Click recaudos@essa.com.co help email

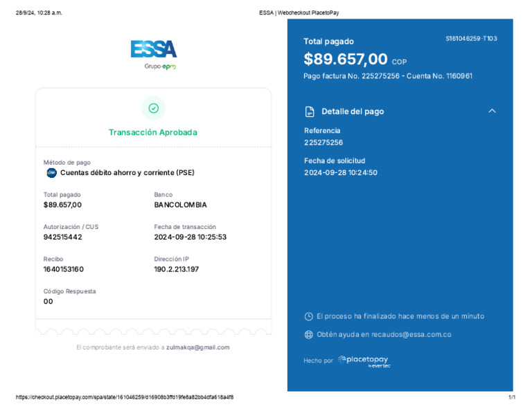[411, 335]
